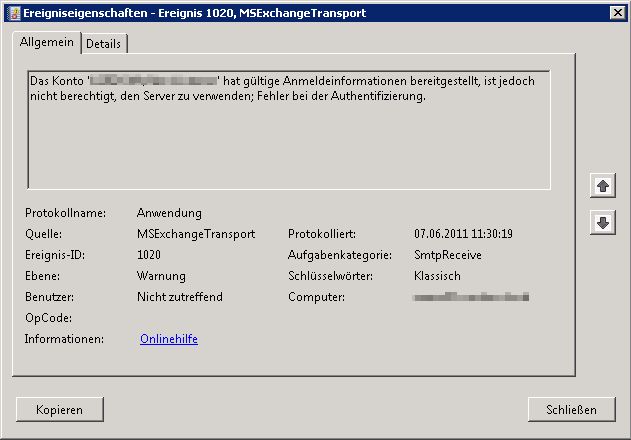Click the Protokollname label
The height and width of the screenshot is (440, 631).
66,213
